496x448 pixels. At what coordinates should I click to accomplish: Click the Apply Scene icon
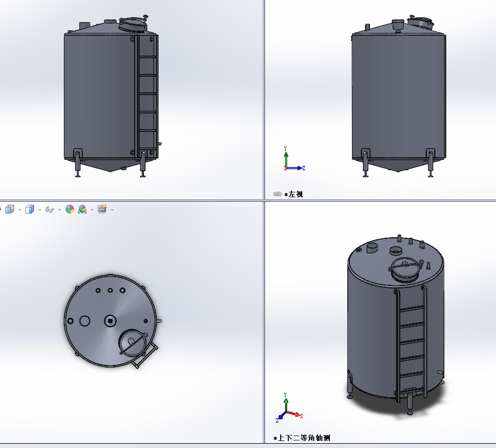[x=82, y=209]
